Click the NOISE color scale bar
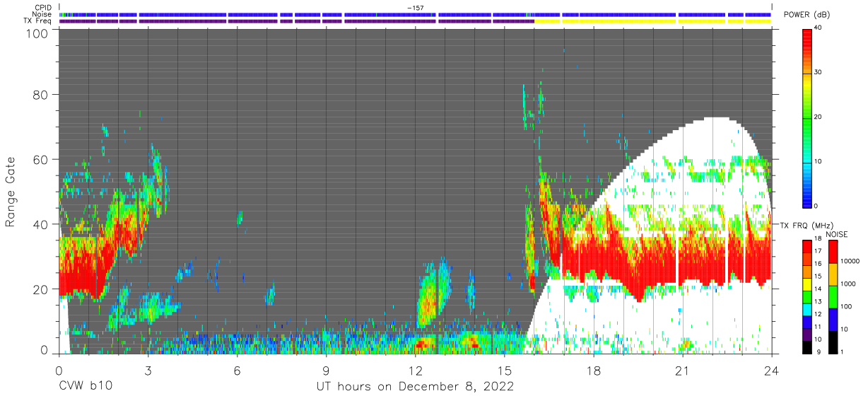Image resolution: width=868 pixels, height=401 pixels. [x=833, y=296]
